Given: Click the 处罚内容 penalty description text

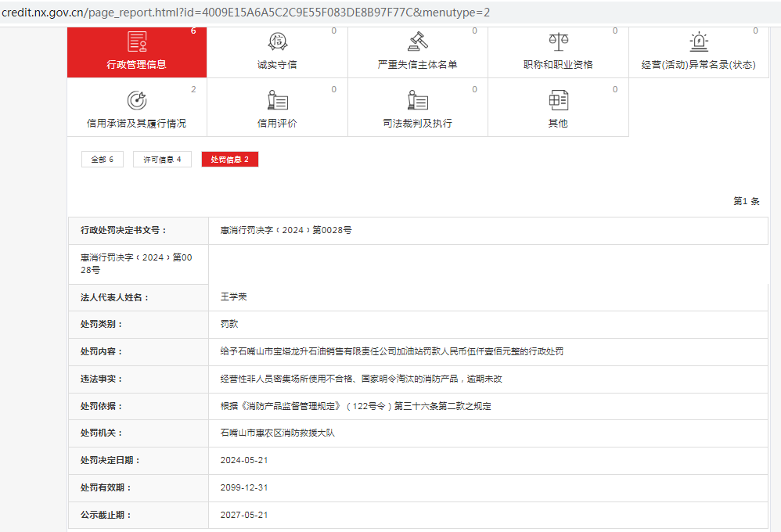Looking at the screenshot, I should 391,352.
